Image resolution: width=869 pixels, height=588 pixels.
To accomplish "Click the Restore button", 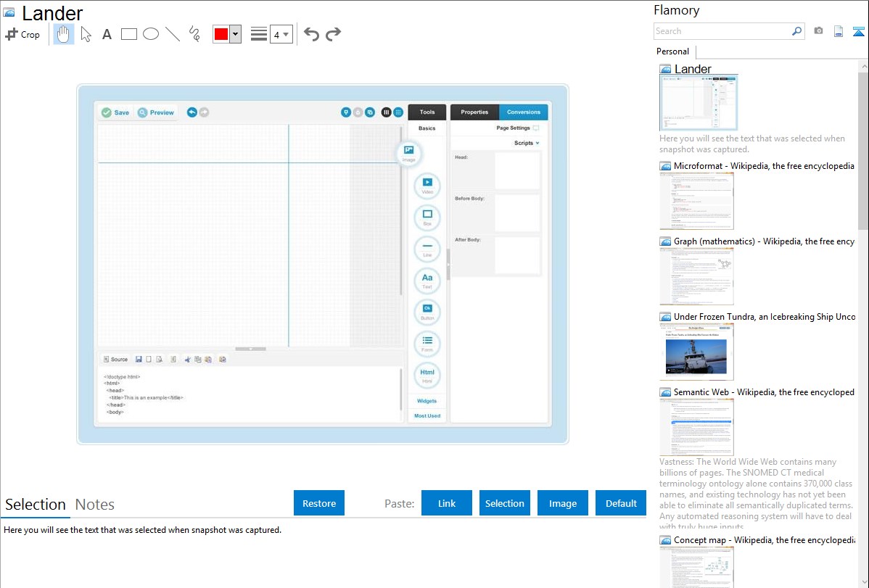I will tap(319, 503).
